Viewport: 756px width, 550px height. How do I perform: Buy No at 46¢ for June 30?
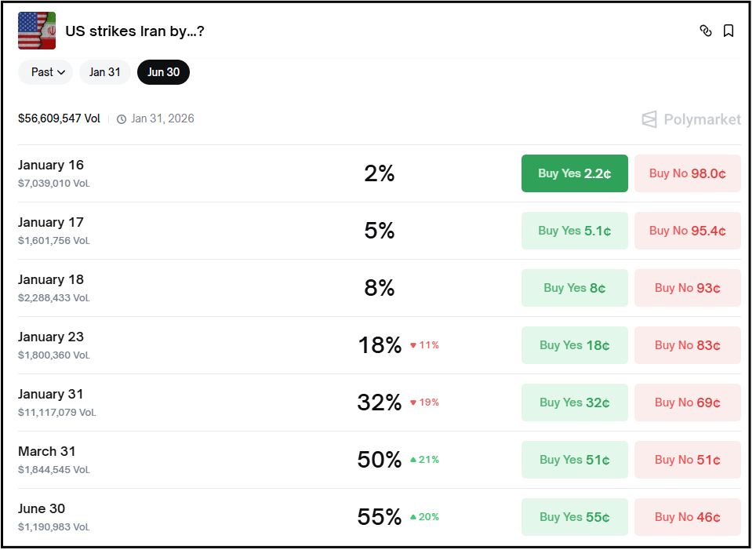point(687,517)
